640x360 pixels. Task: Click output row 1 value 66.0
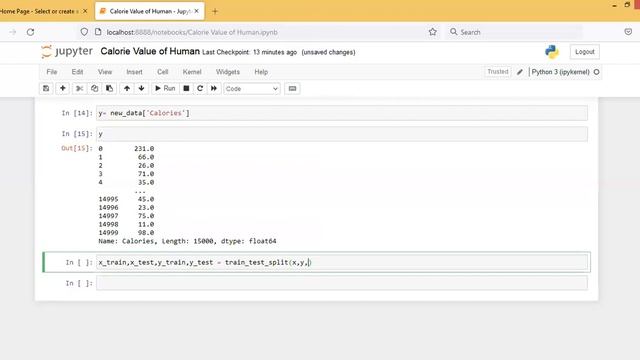click(146, 157)
